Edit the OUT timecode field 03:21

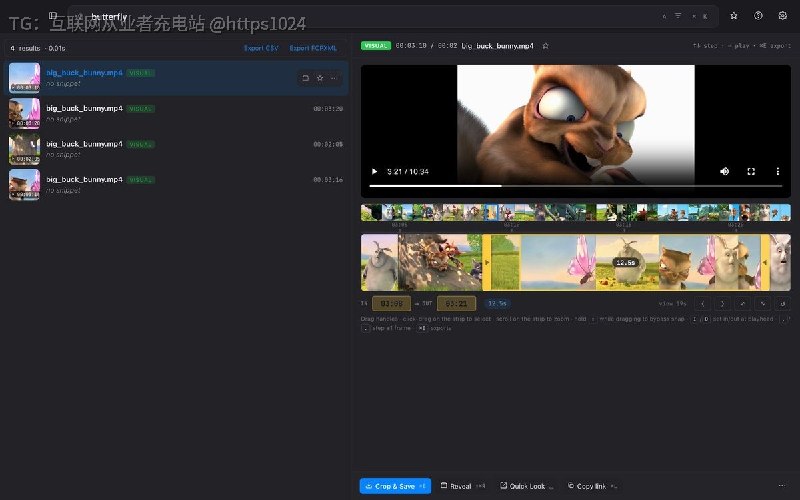[456, 304]
